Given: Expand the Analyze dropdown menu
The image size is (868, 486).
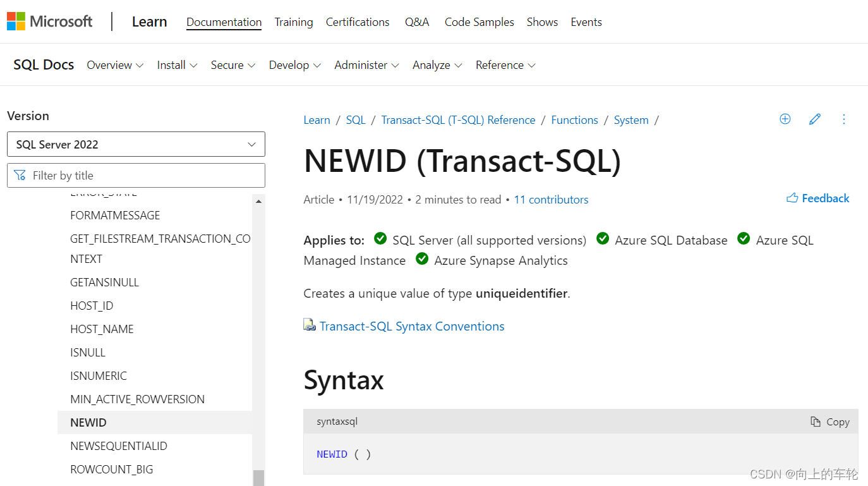Looking at the screenshot, I should click(x=437, y=65).
